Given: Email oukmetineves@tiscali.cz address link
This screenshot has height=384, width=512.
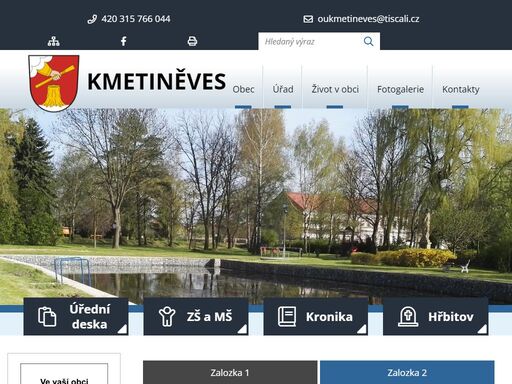Looking at the screenshot, I should click(368, 19).
